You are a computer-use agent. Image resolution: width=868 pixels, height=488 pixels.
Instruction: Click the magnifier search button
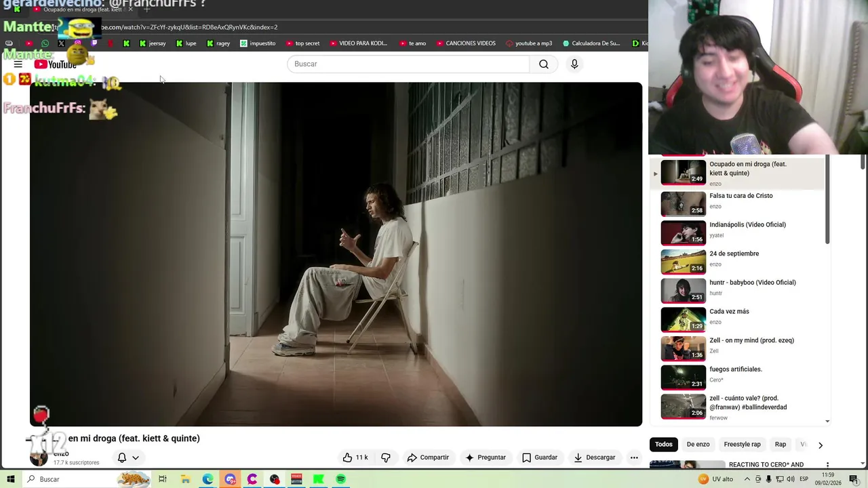coord(544,64)
